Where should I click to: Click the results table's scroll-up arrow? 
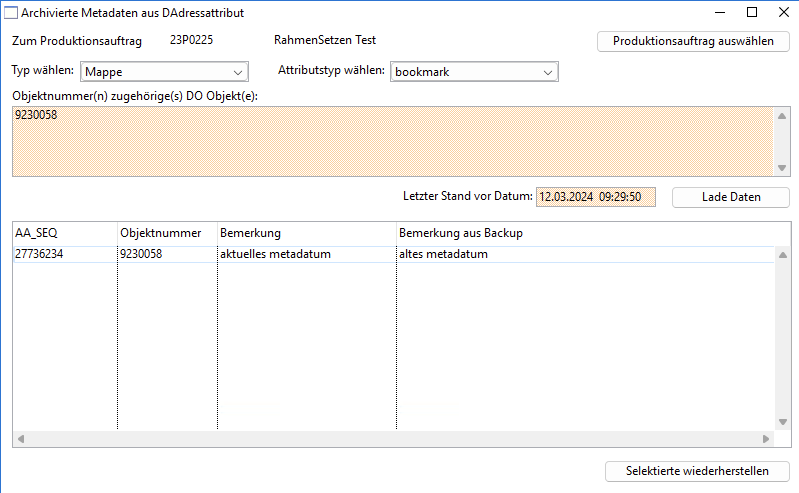782,255
